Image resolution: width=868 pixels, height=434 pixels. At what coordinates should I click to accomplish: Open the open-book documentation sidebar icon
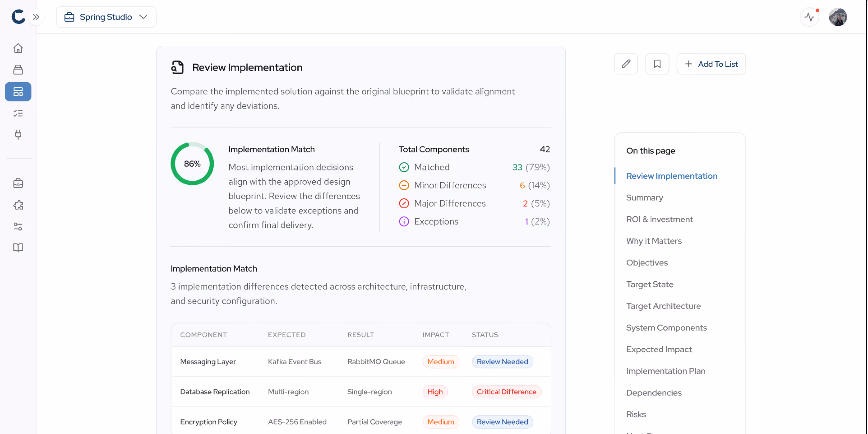[18, 248]
